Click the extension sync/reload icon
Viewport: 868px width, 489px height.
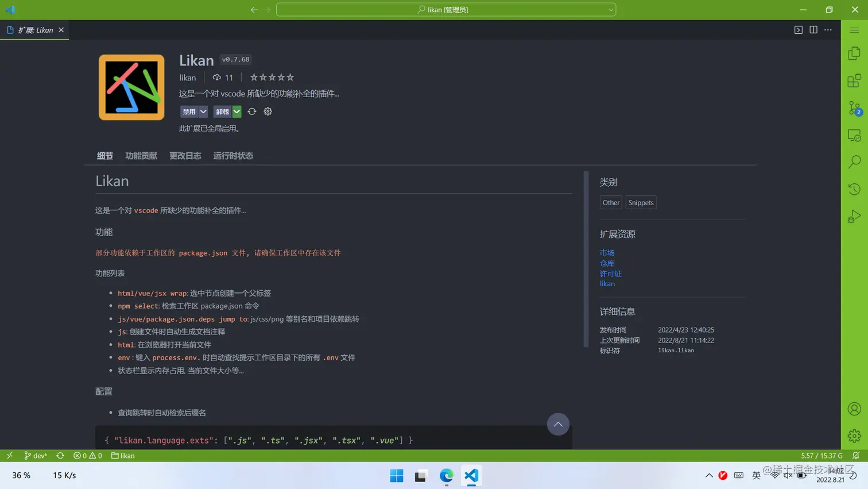point(252,111)
